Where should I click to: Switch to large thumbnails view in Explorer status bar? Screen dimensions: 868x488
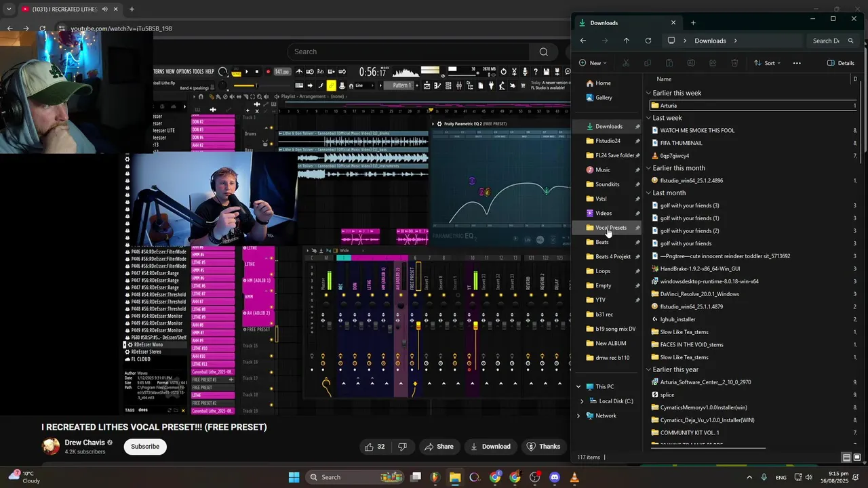click(x=857, y=457)
